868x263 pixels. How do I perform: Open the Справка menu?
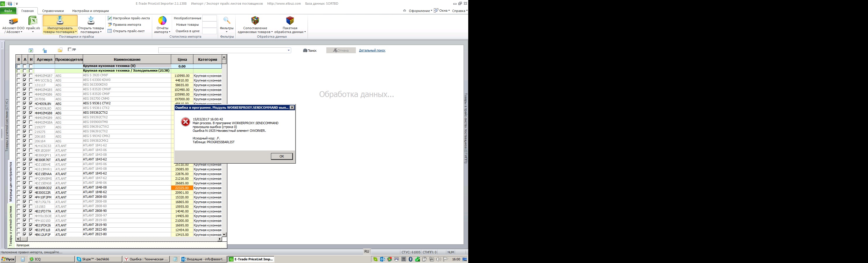pos(460,11)
